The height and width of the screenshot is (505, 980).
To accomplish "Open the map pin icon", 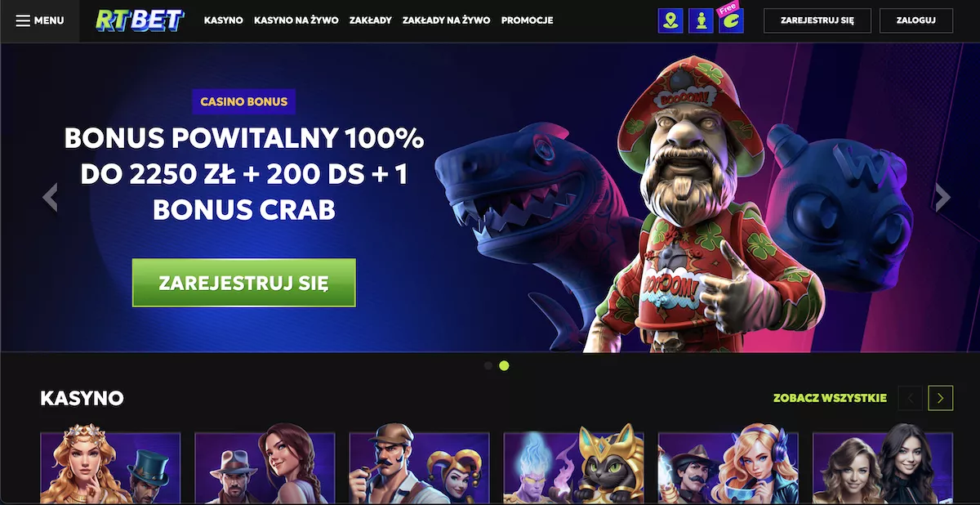I will [670, 20].
